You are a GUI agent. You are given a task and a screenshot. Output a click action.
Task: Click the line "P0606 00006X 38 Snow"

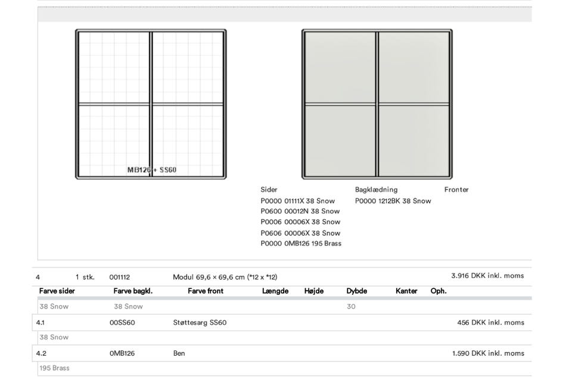click(x=300, y=233)
